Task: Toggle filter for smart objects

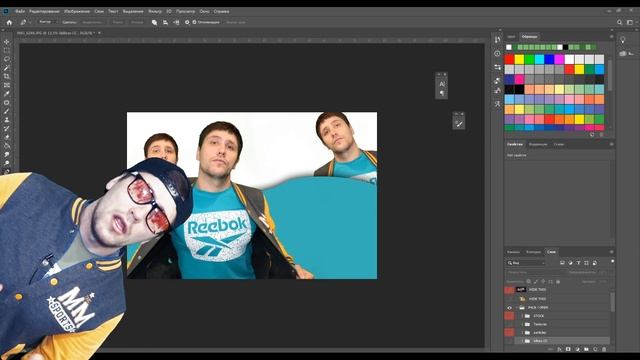Action: click(595, 263)
